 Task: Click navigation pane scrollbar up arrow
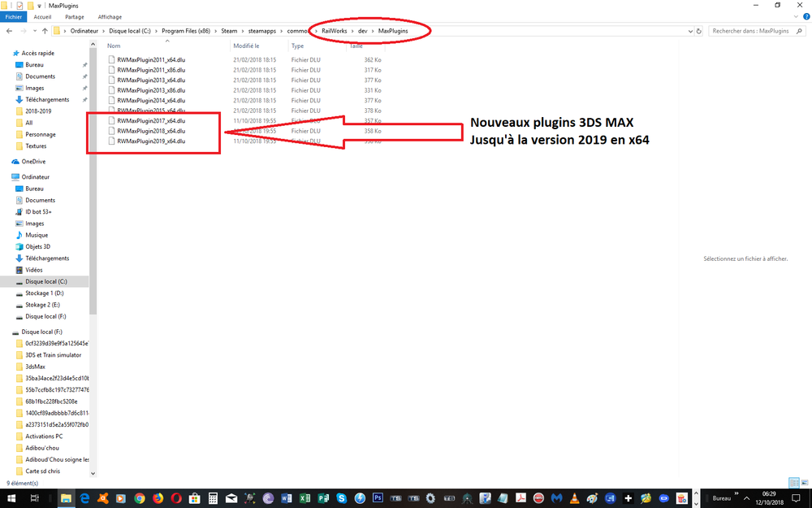[x=93, y=45]
